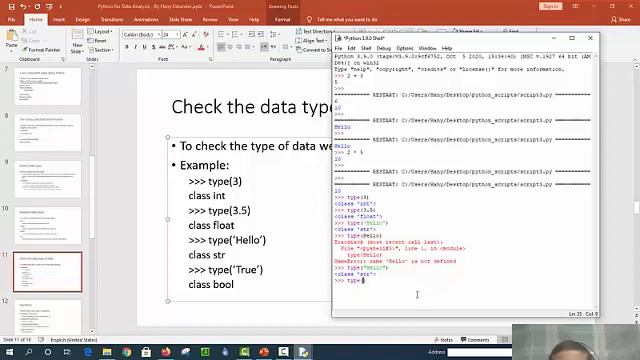640x360 pixels.
Task: Switch to the Design ribbon tab
Action: click(x=82, y=20)
